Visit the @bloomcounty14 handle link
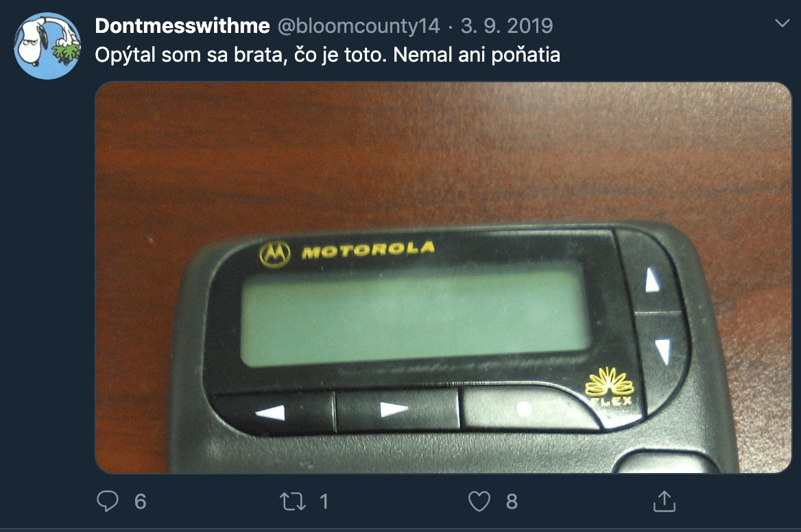This screenshot has width=801, height=532. coord(358,25)
